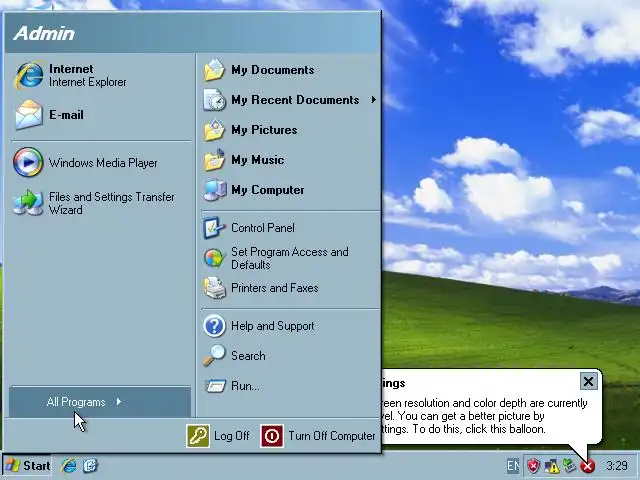Click Set Program Access and Defaults text
This screenshot has height=480, width=640.
click(290, 258)
